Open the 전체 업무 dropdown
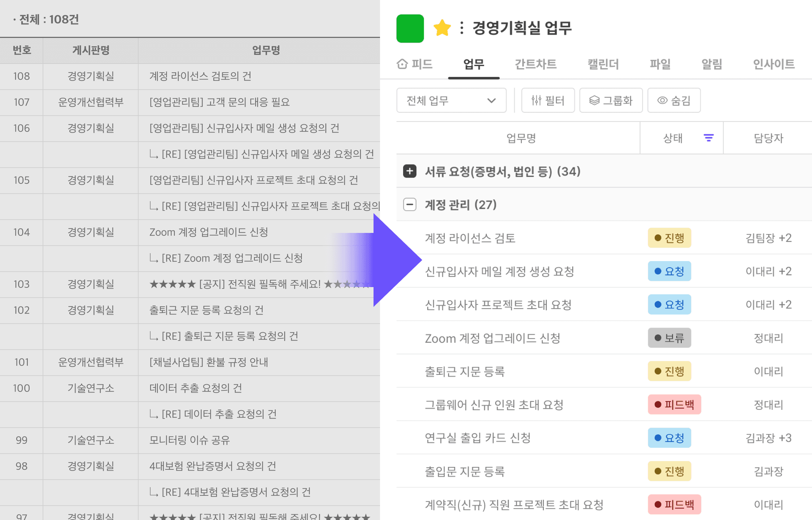The width and height of the screenshot is (812, 520). click(451, 100)
